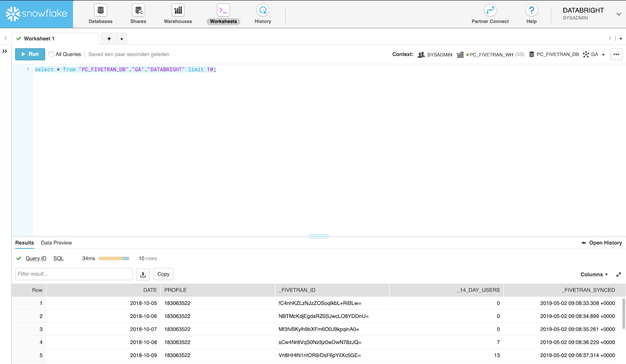Viewport: 626px width, 364px height.
Task: Switch to the Results tab
Action: [x=25, y=243]
